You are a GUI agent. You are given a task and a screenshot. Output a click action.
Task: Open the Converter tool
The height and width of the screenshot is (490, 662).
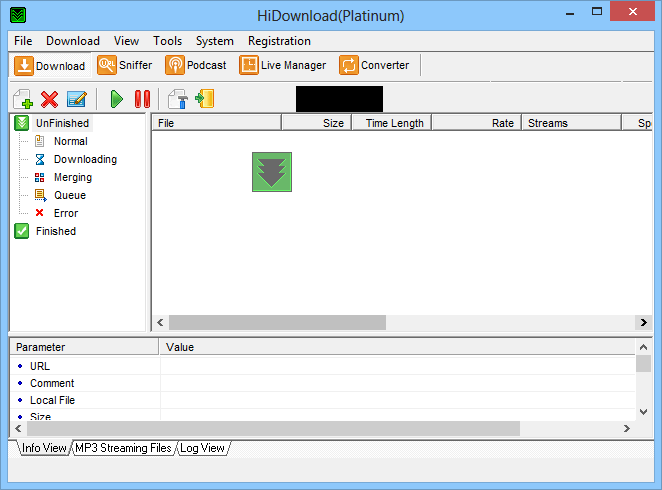coord(374,65)
